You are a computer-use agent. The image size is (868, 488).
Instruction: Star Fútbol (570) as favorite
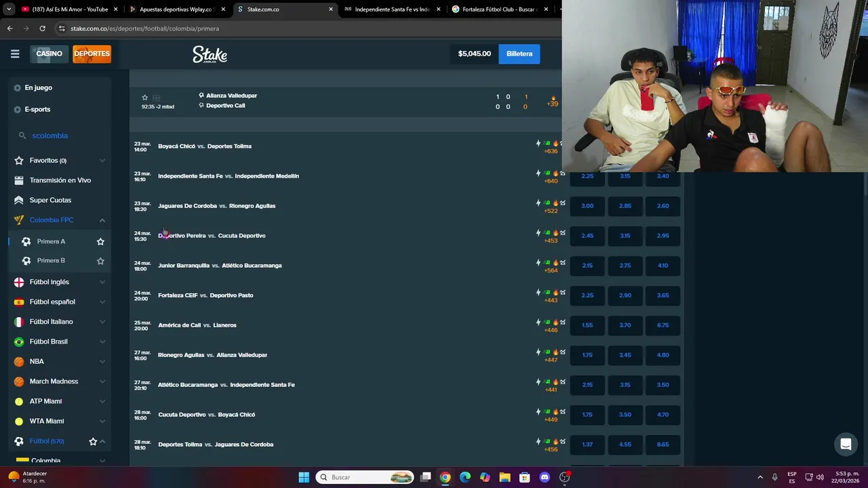click(93, 441)
